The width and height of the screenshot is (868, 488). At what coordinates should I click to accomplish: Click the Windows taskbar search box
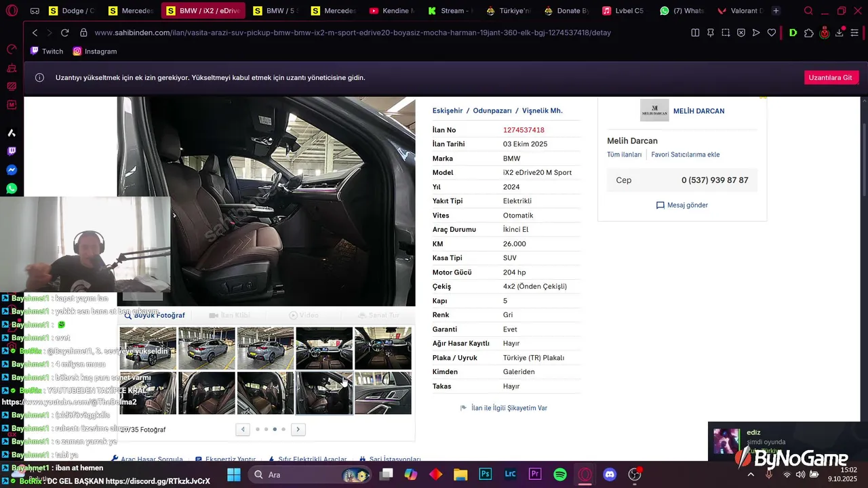tap(311, 474)
